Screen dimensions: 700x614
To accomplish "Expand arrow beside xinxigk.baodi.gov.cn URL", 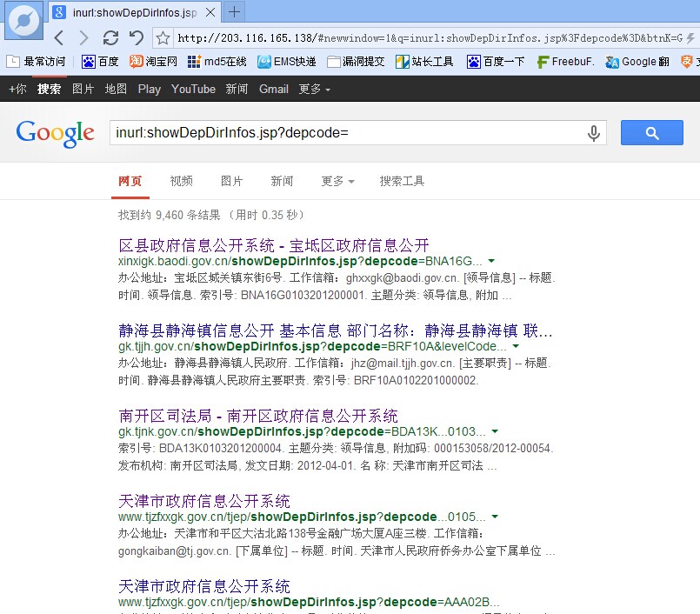I will pos(491,261).
